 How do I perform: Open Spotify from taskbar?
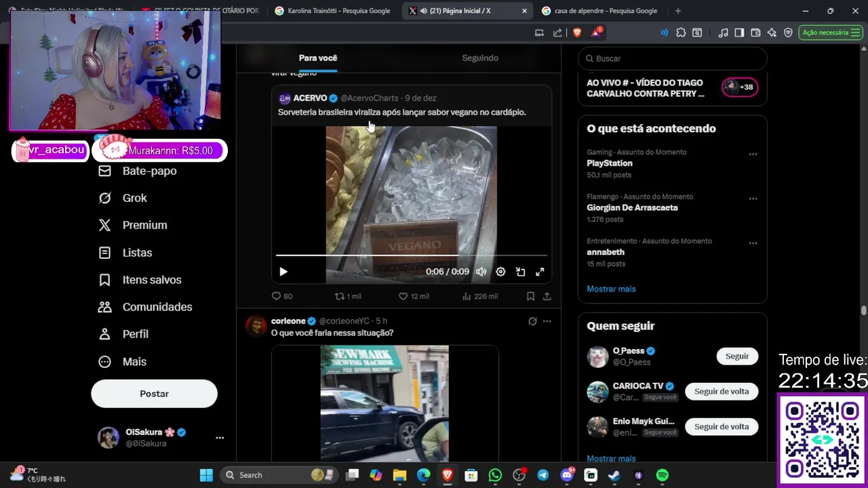tap(663, 475)
